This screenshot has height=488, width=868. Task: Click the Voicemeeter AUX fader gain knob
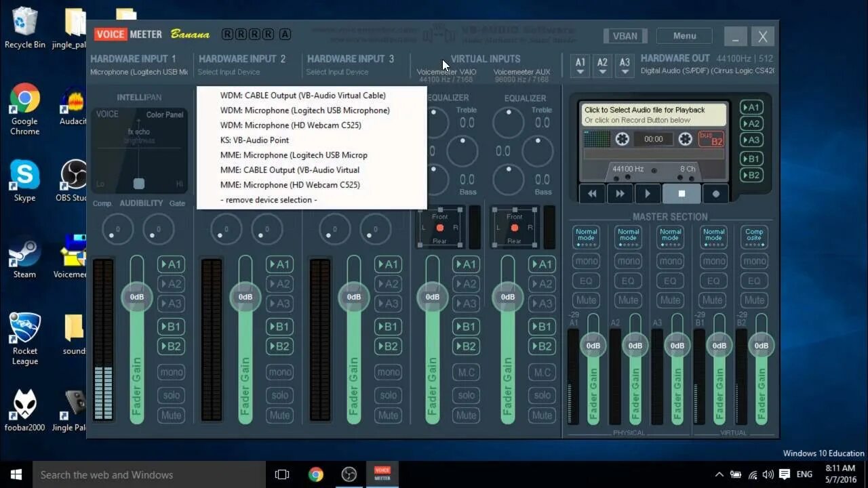click(507, 297)
